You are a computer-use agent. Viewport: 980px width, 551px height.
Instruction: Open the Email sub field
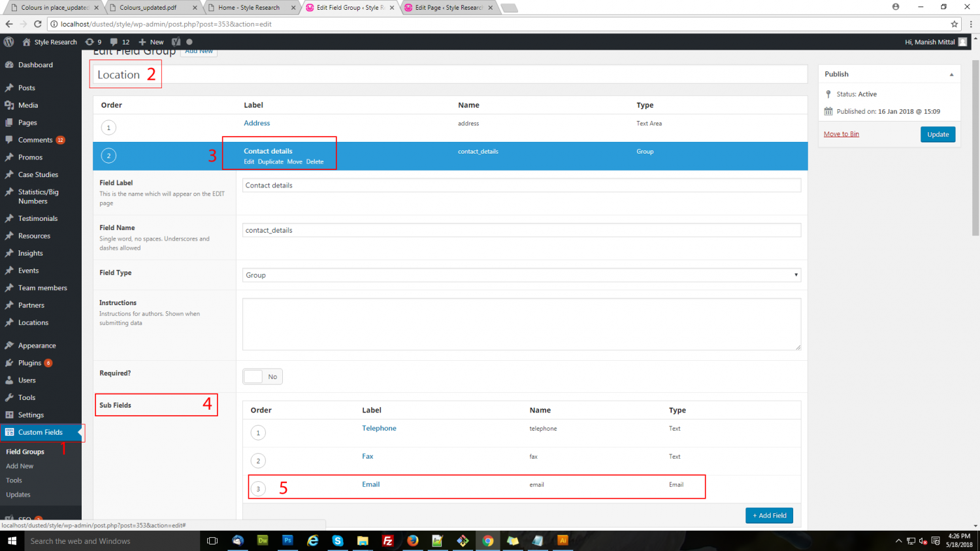(370, 484)
